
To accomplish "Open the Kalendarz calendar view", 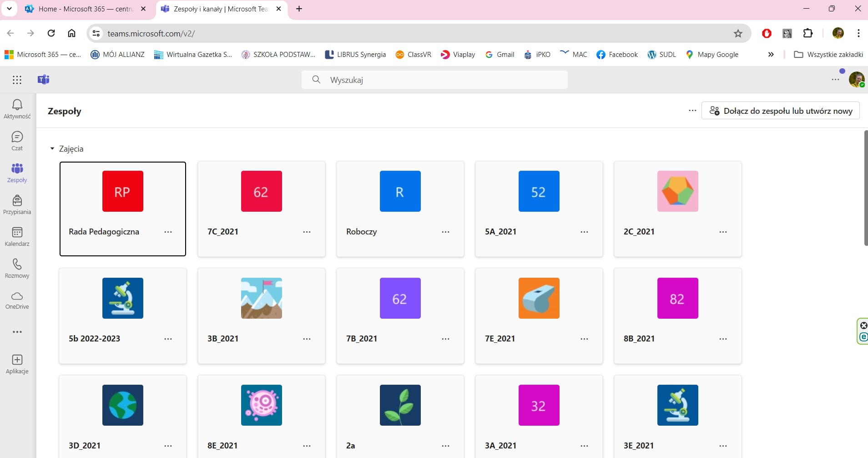I will click(x=17, y=237).
